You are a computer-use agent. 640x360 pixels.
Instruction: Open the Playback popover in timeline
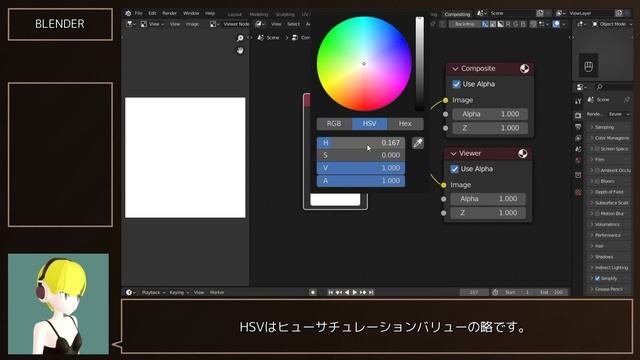(x=153, y=292)
